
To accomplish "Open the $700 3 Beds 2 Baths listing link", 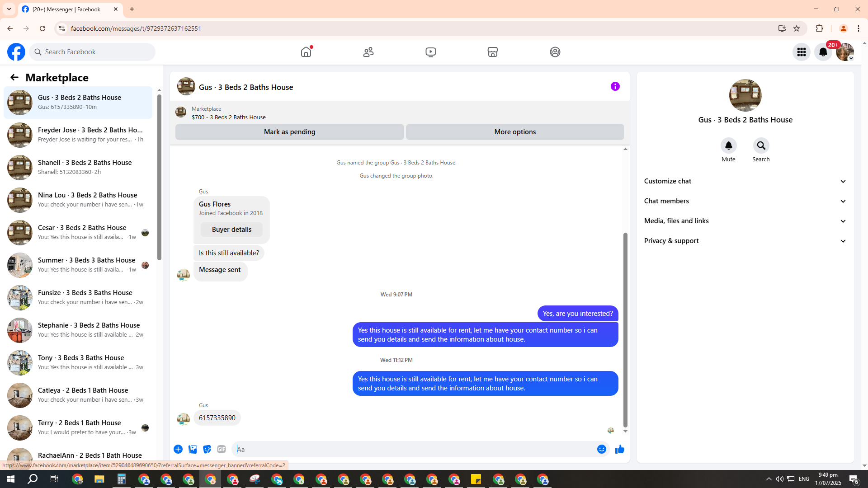I will 228,117.
